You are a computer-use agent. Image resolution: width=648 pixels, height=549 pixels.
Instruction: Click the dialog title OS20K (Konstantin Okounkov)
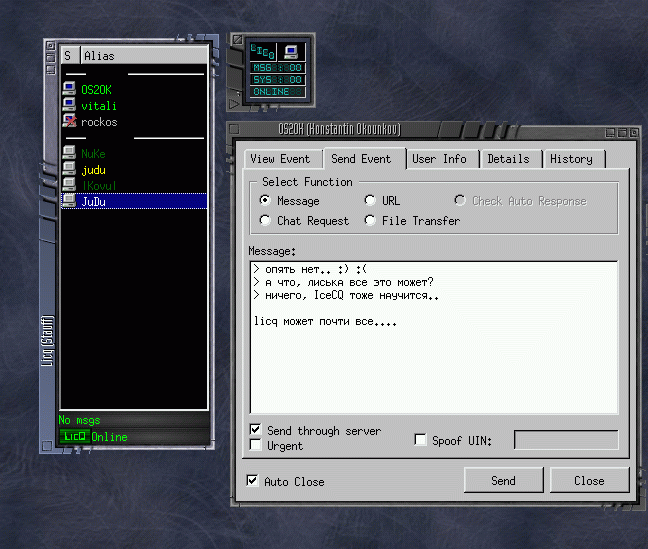pyautogui.click(x=339, y=129)
